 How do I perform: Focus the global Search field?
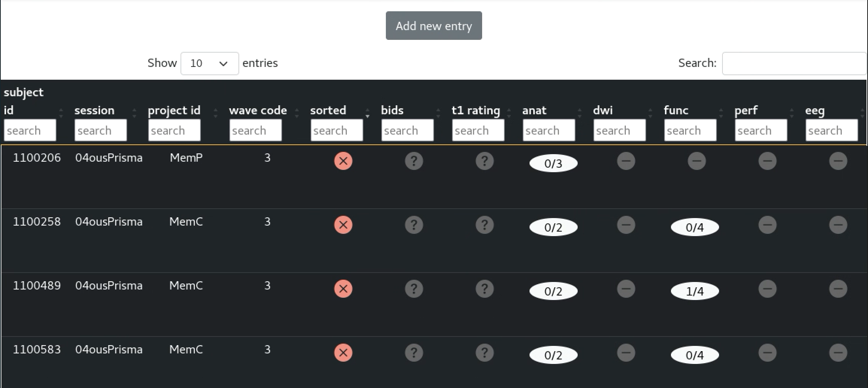click(794, 64)
